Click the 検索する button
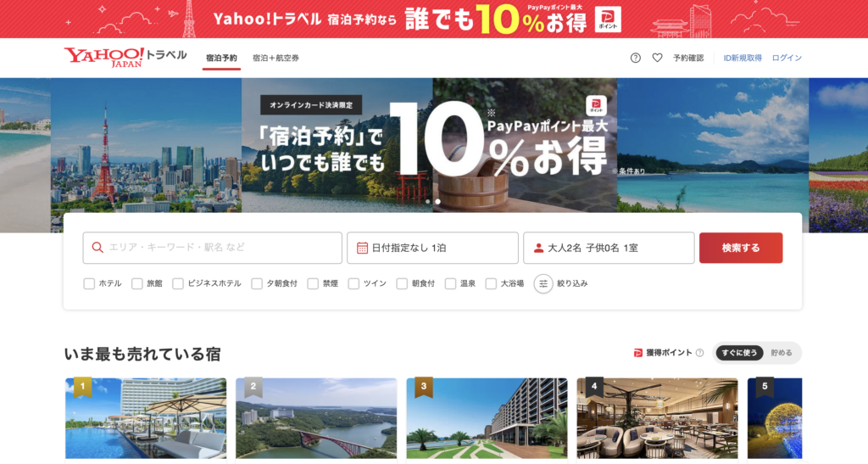The height and width of the screenshot is (464, 868). (x=741, y=248)
